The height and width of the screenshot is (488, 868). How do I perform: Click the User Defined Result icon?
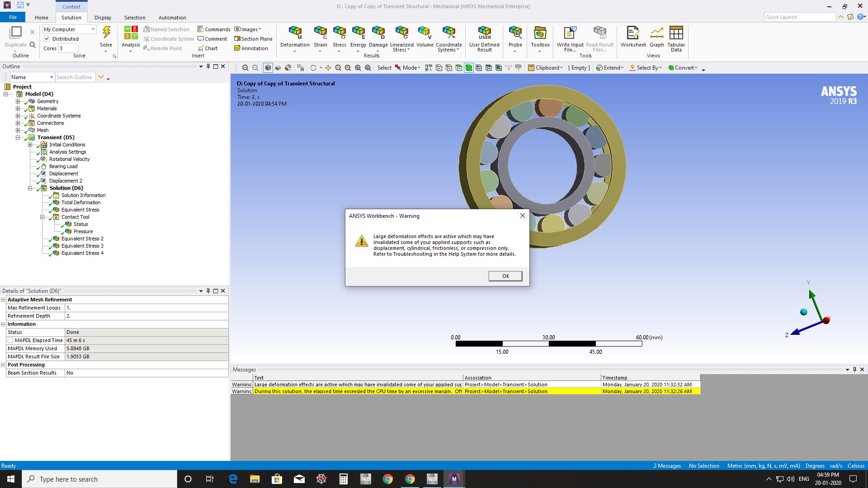pyautogui.click(x=484, y=33)
